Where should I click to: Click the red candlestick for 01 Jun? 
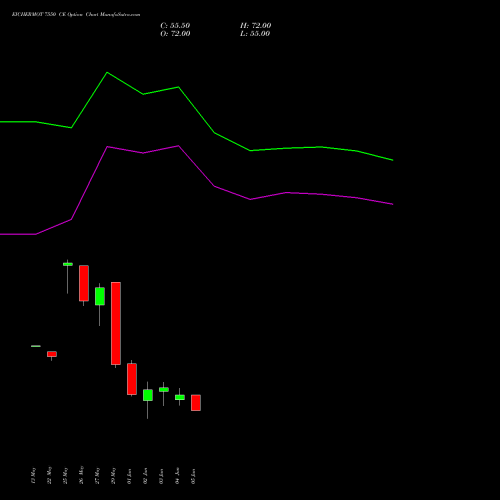pos(132,379)
